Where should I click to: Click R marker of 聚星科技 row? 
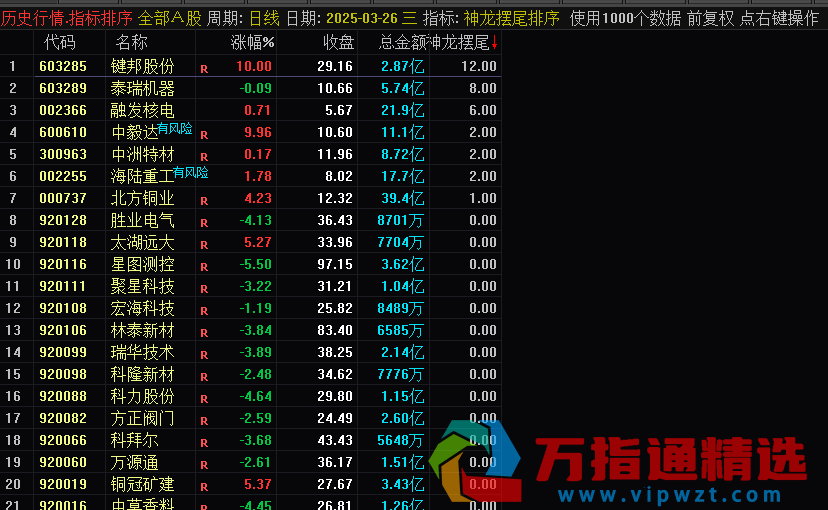click(x=204, y=289)
